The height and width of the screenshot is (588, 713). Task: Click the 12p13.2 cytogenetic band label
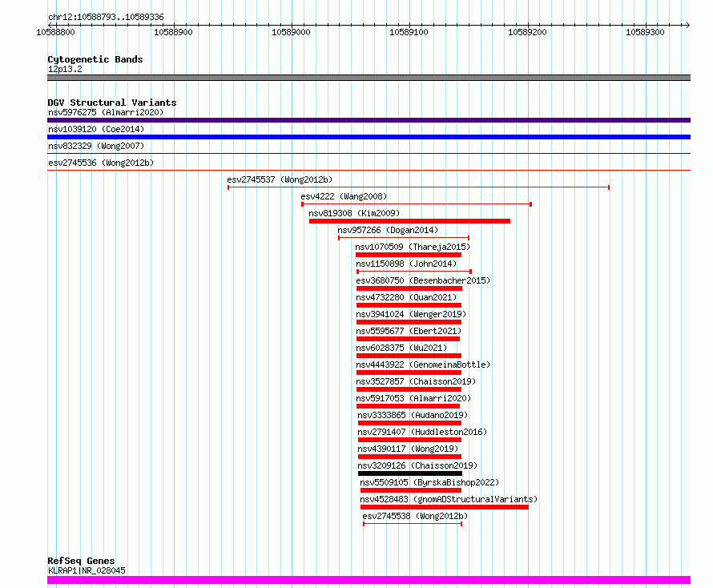click(x=65, y=69)
